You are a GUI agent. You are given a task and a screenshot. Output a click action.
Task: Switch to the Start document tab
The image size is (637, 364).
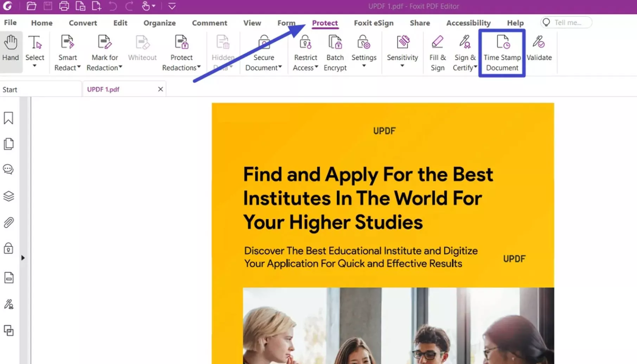point(40,89)
